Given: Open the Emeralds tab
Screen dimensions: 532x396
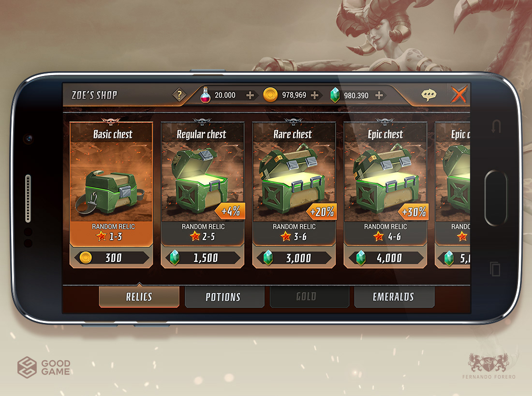Looking at the screenshot, I should click(394, 297).
